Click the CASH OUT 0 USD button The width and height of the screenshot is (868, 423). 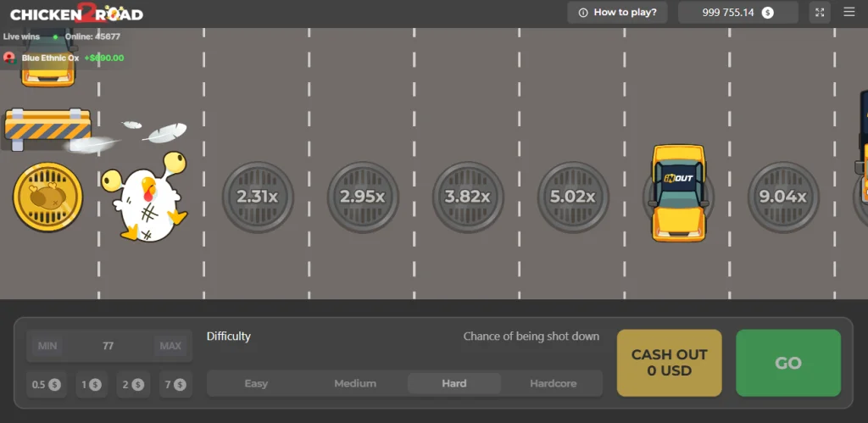click(x=670, y=363)
